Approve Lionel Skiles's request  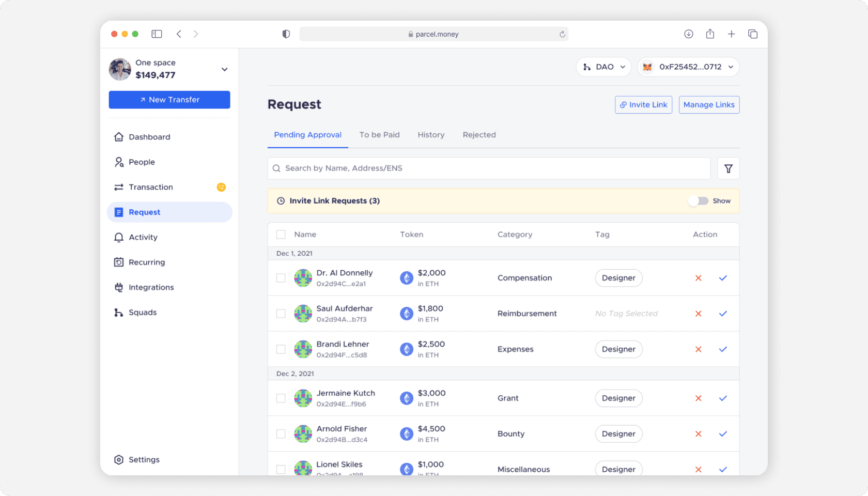pyautogui.click(x=723, y=470)
